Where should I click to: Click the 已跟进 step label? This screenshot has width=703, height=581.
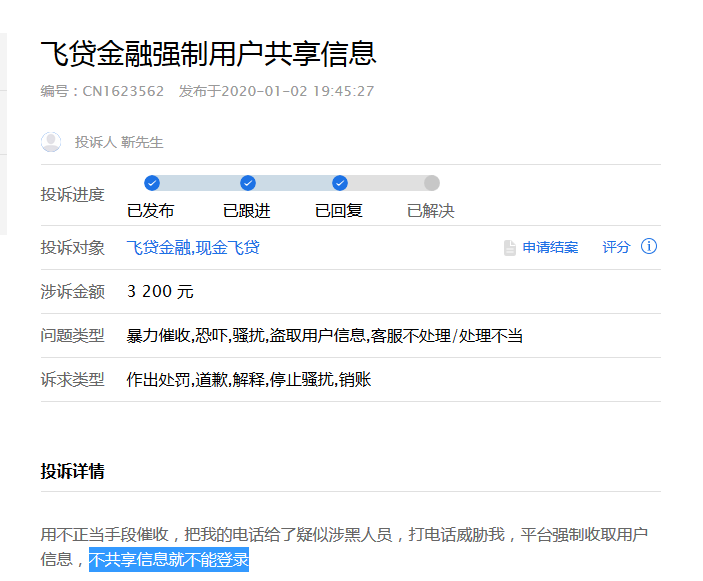pyautogui.click(x=247, y=211)
